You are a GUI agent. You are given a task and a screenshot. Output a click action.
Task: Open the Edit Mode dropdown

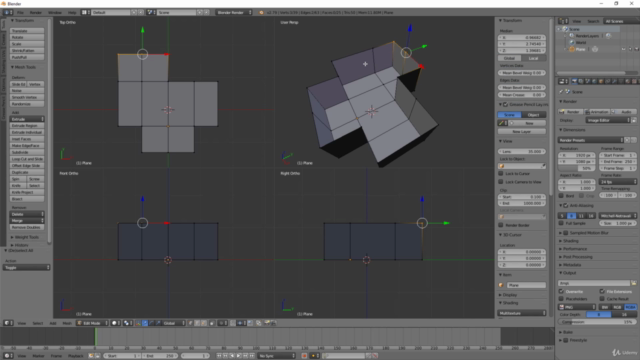tap(92, 323)
